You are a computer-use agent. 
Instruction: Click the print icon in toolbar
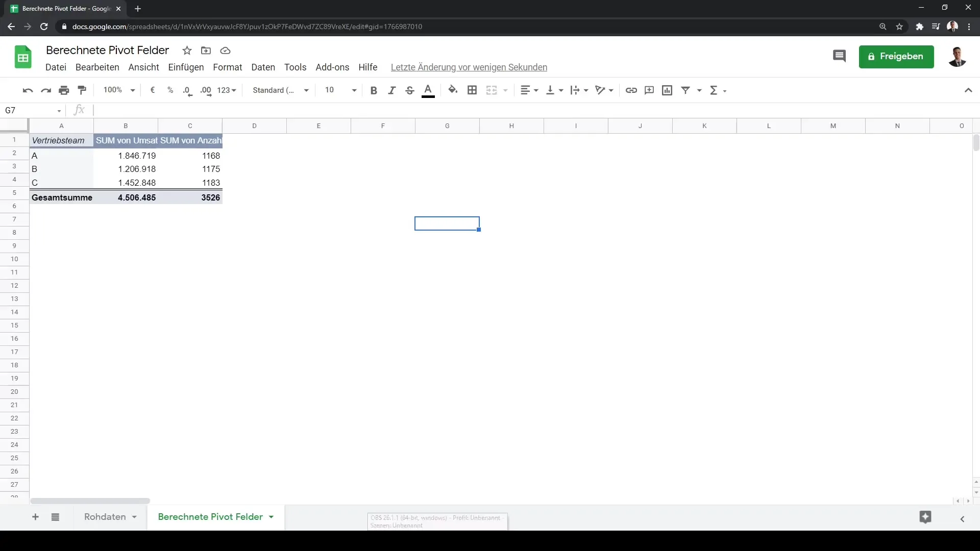tap(64, 90)
